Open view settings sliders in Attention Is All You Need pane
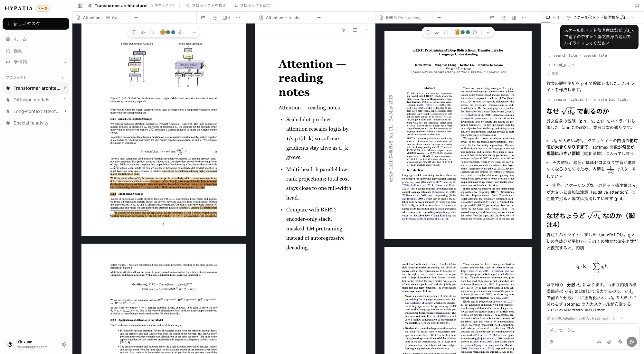The image size is (644, 354). tap(215, 18)
